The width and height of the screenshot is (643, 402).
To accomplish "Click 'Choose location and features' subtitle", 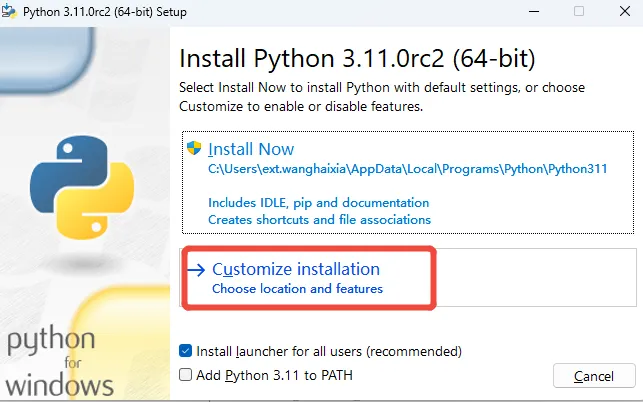I will pyautogui.click(x=298, y=289).
